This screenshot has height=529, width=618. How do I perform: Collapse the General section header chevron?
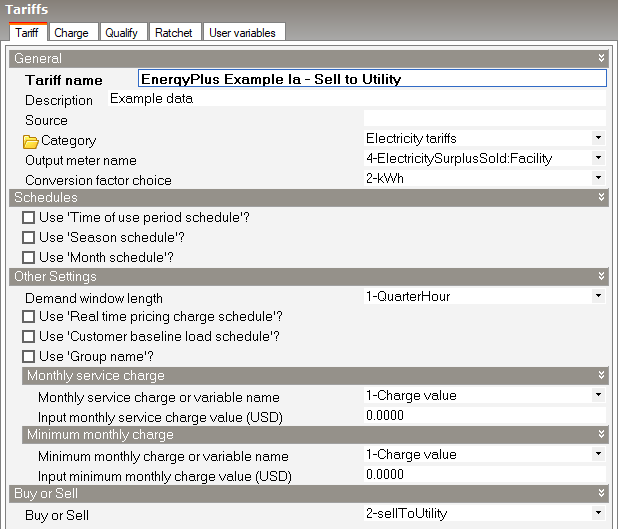pyautogui.click(x=600, y=59)
